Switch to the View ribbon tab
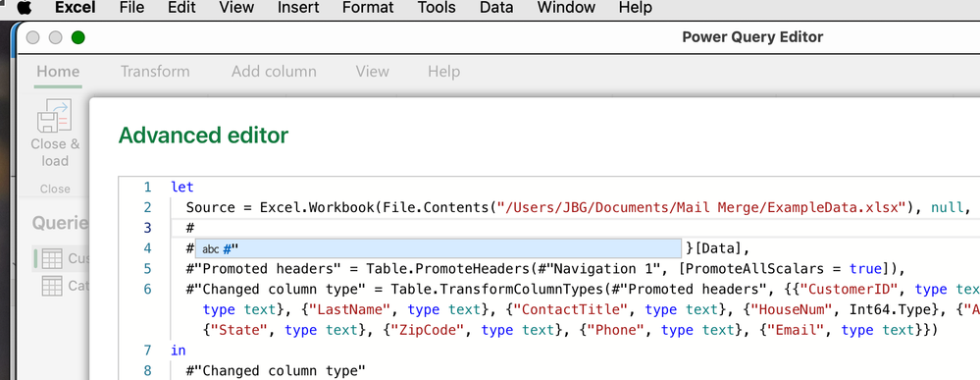980x380 pixels. pos(373,72)
